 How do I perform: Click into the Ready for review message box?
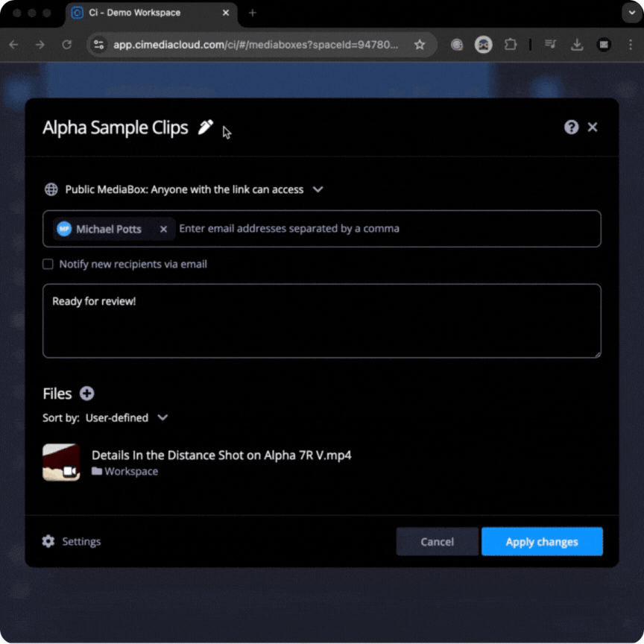321,321
